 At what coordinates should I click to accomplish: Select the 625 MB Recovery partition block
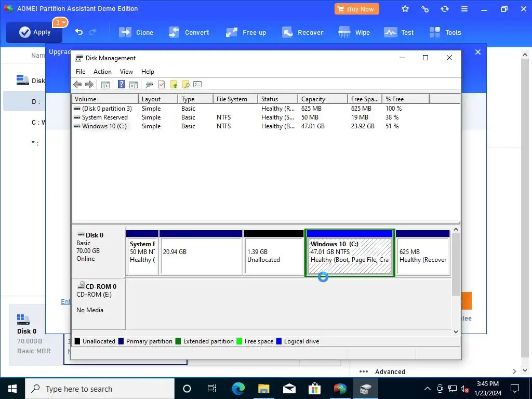423,253
